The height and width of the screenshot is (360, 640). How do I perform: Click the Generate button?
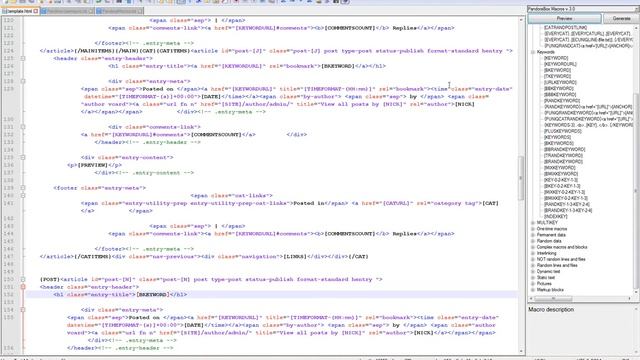[x=621, y=19]
